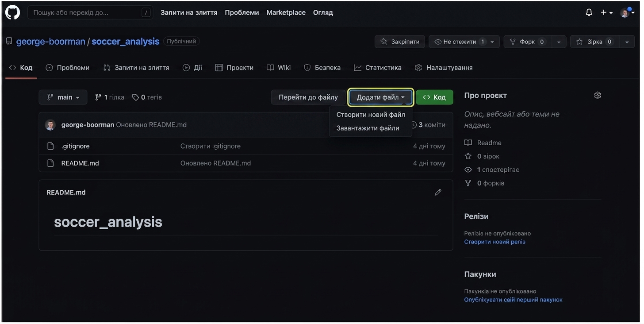This screenshot has height=324, width=644.
Task: Open the Не стежити watch dropdown
Action: 464,42
